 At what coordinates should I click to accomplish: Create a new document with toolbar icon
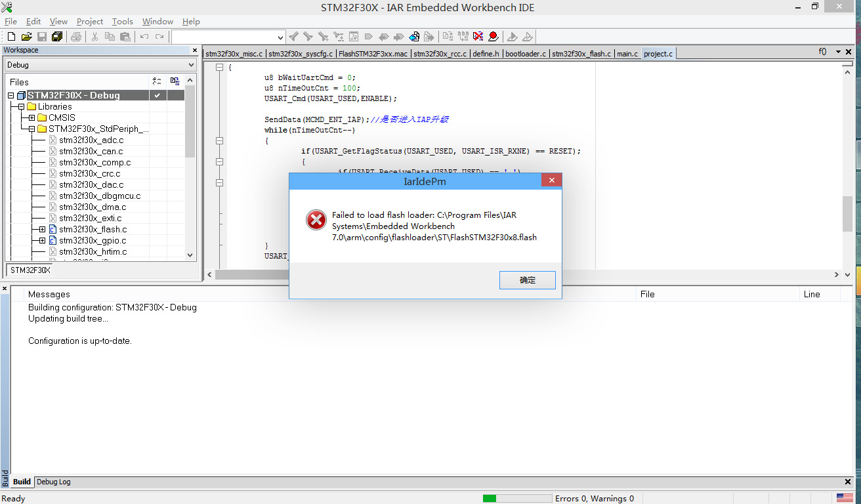11,37
